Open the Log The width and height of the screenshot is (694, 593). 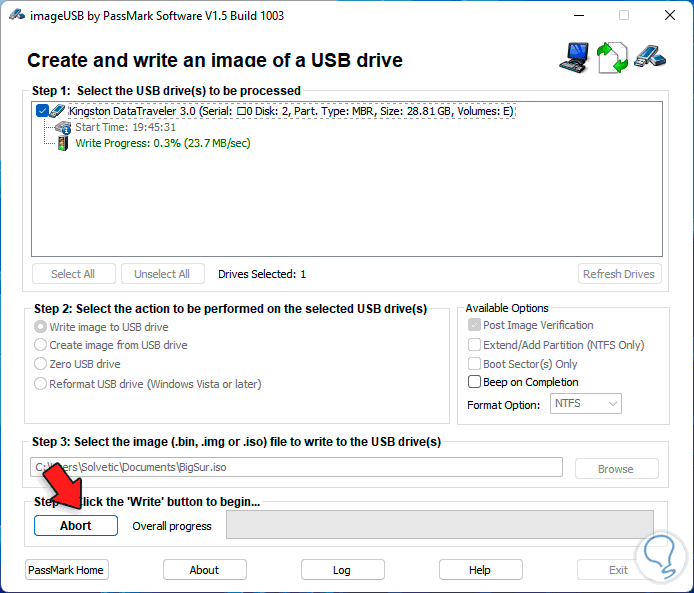(x=343, y=570)
